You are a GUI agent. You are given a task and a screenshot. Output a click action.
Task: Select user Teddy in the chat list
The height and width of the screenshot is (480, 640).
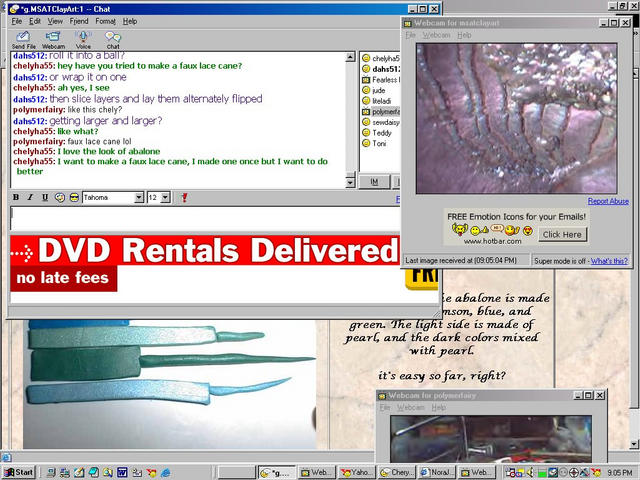click(x=377, y=133)
